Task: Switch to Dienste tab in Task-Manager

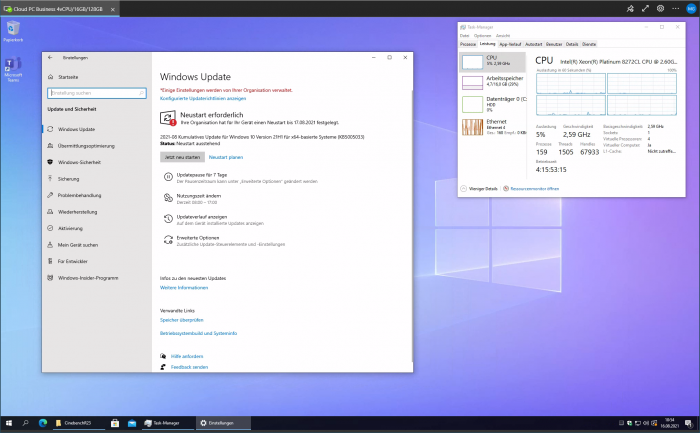Action: point(589,44)
